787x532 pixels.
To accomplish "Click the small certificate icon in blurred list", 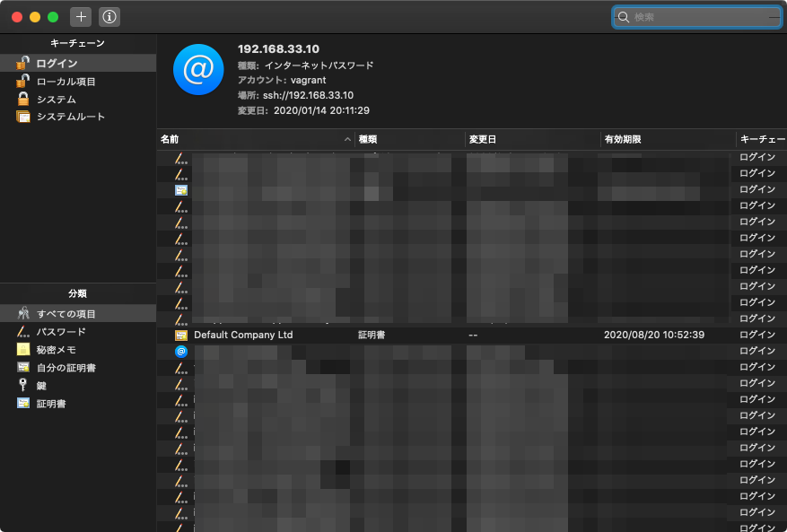I will point(181,190).
